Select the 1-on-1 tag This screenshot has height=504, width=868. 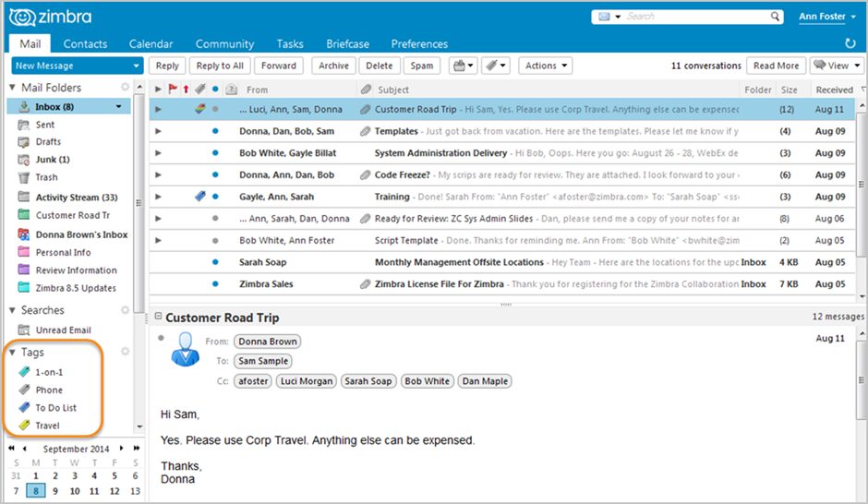click(x=49, y=372)
